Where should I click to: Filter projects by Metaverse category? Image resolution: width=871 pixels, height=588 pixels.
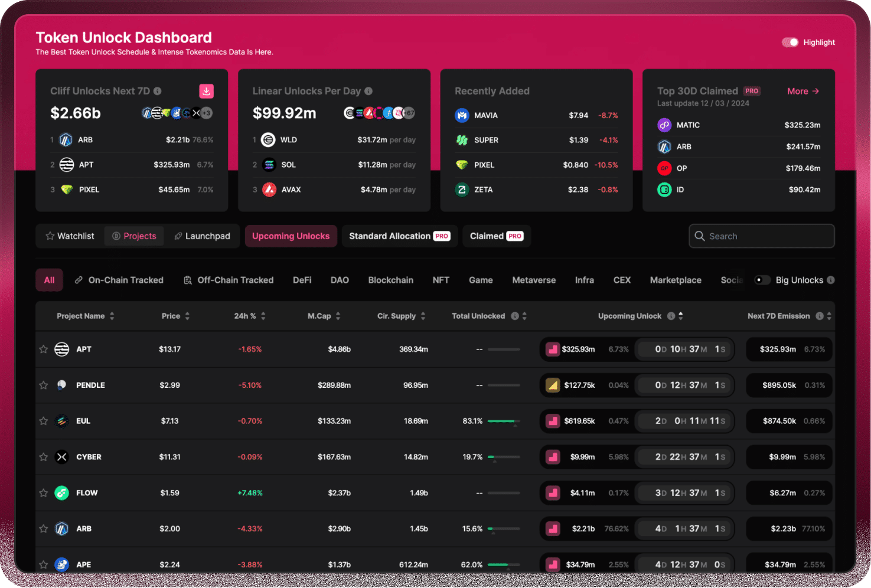(534, 280)
